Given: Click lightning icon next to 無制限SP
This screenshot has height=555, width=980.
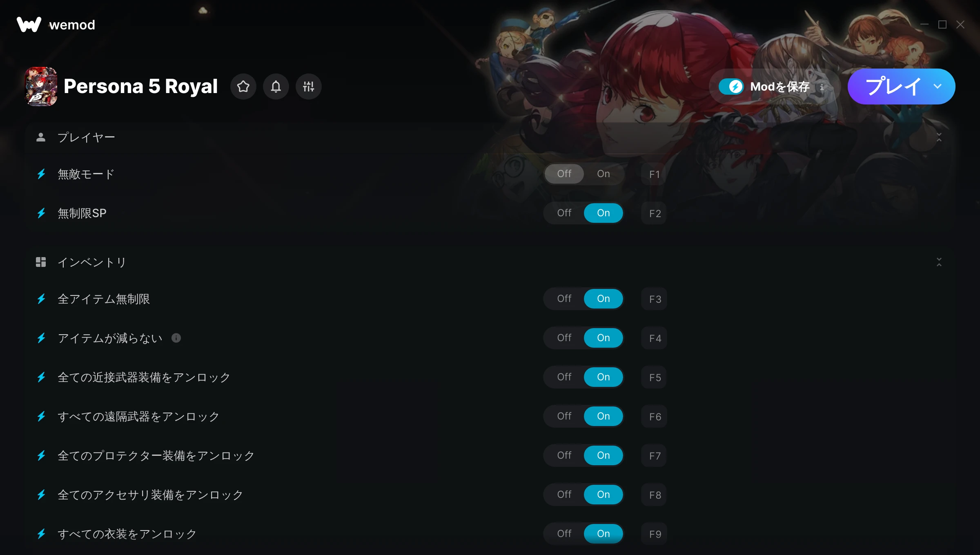Looking at the screenshot, I should click(x=41, y=213).
